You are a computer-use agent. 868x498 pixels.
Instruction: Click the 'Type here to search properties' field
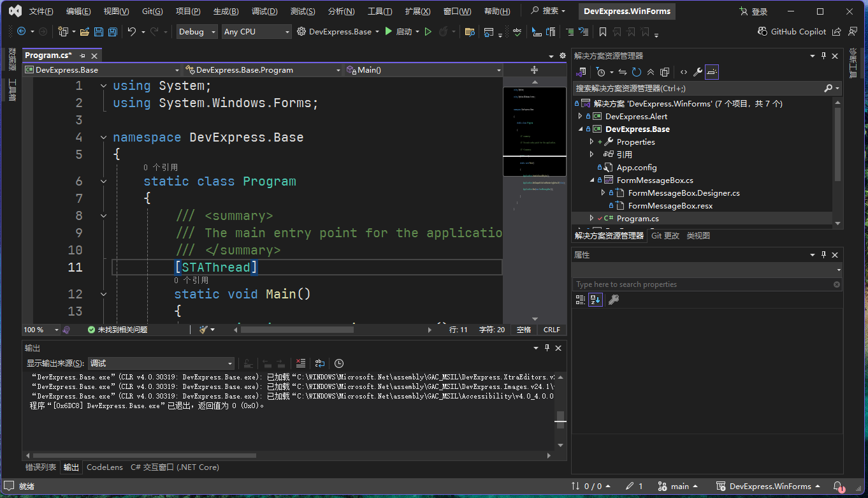[707, 284]
